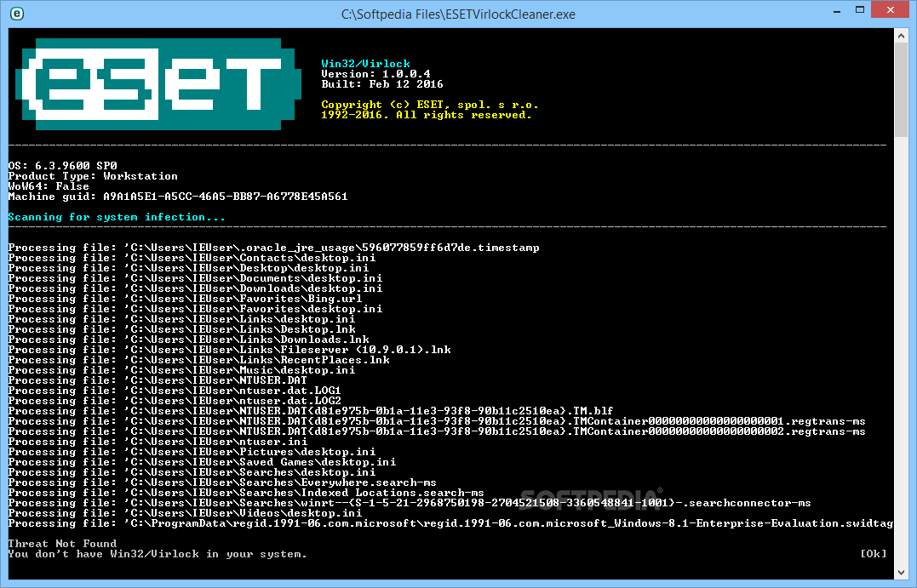Click the Downloads\desktop.ini line
Image resolution: width=917 pixels, height=588 pixels.
coord(195,288)
